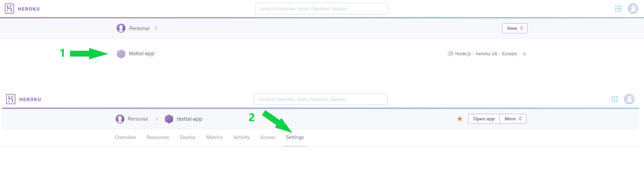Unfavorite the app via the orange star

tap(460, 119)
